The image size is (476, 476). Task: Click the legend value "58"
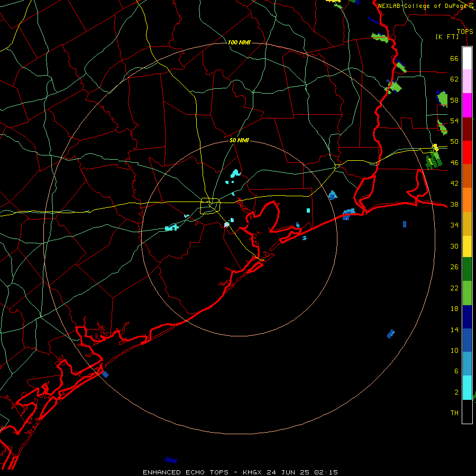point(454,100)
